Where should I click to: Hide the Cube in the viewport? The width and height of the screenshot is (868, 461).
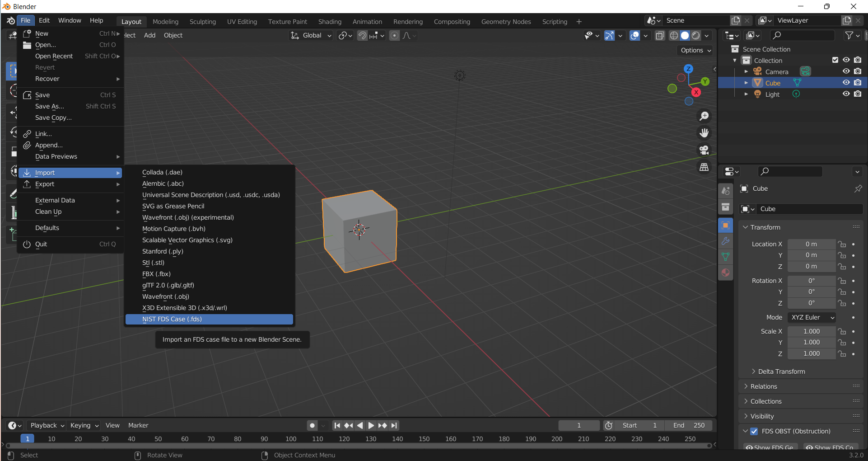pyautogui.click(x=846, y=82)
